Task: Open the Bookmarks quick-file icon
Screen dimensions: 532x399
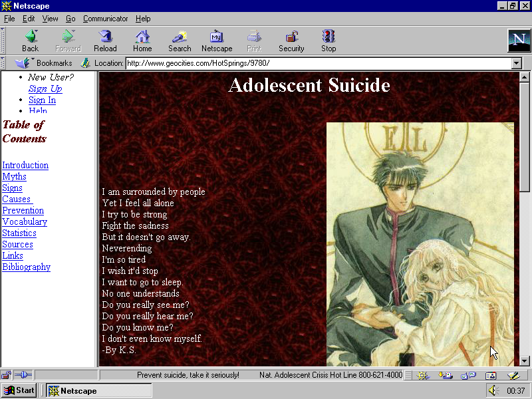Action: coord(24,63)
